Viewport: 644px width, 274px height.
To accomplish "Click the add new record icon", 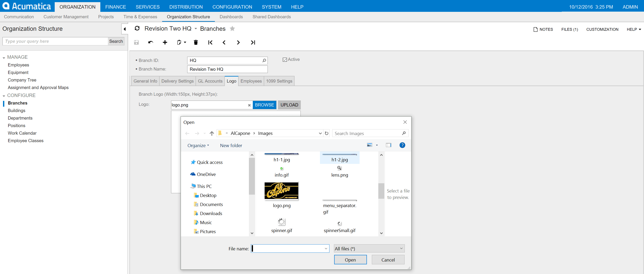I will point(164,42).
